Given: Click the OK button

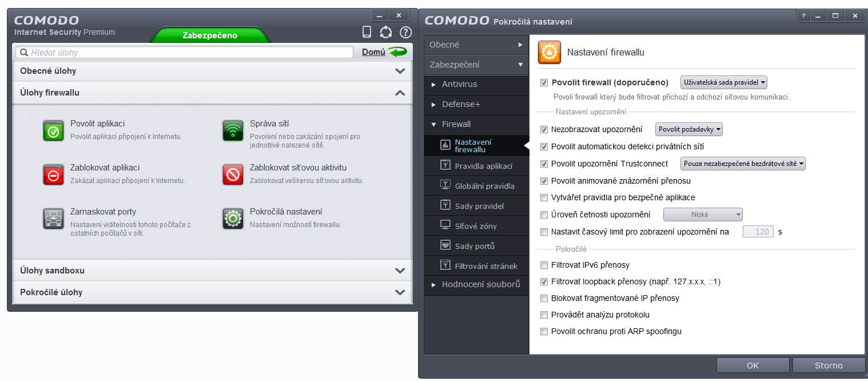Looking at the screenshot, I should pos(752,366).
